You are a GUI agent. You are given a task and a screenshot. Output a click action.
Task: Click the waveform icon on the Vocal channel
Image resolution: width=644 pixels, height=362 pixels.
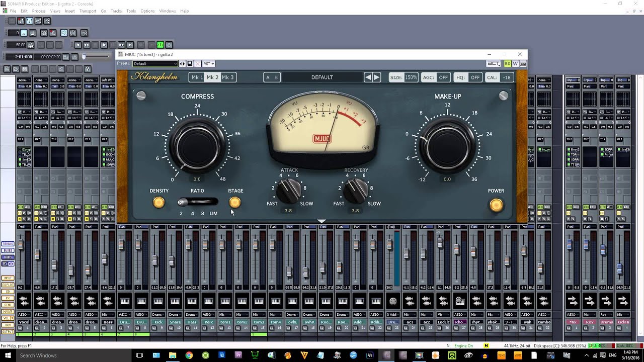tap(24, 301)
